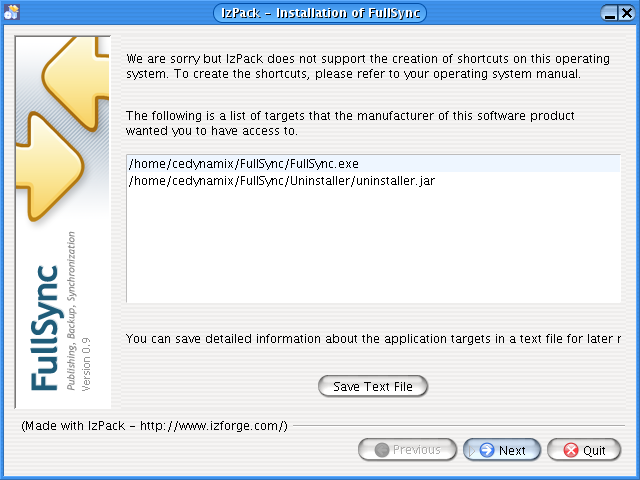Click the lower right-pointing yellow arrow logo
The width and height of the screenshot is (640, 480).
point(49,167)
